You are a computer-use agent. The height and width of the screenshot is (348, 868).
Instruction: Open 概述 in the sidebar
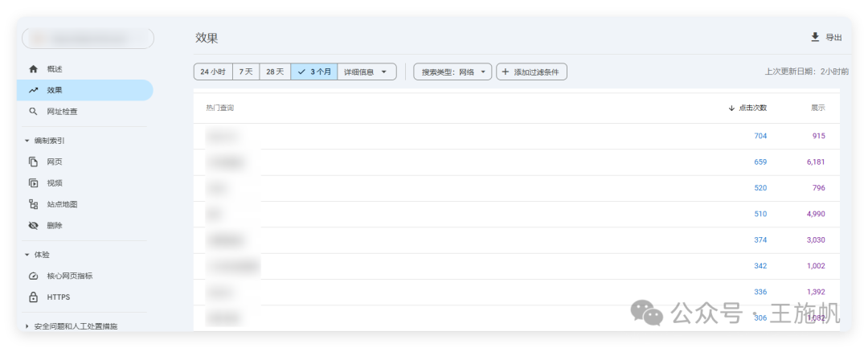tap(84, 69)
